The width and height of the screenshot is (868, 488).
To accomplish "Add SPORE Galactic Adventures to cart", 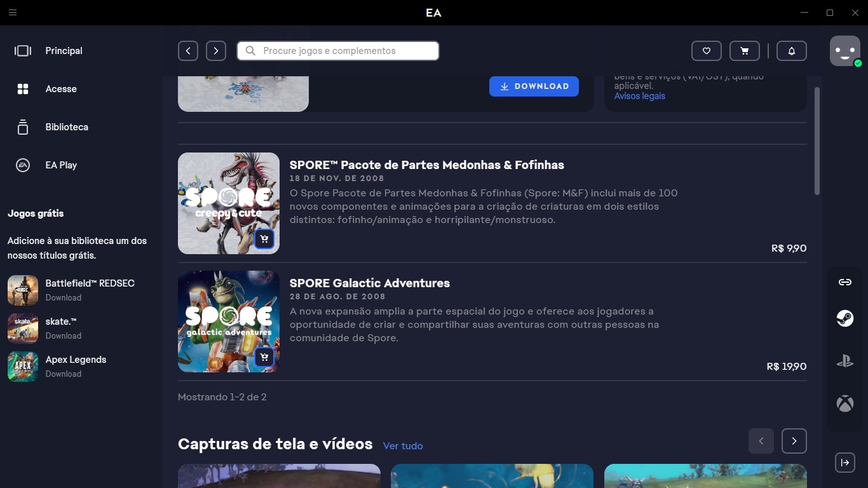I will coord(264,357).
